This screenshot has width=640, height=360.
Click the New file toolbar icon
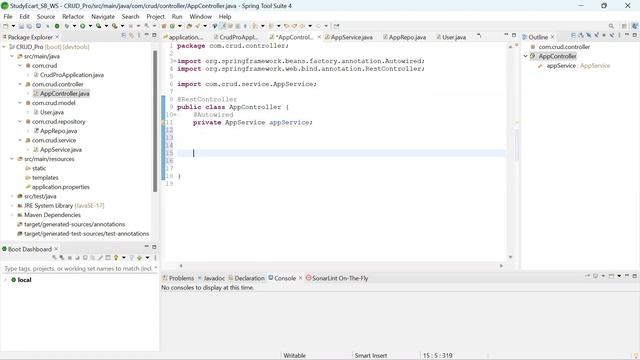pos(6,26)
